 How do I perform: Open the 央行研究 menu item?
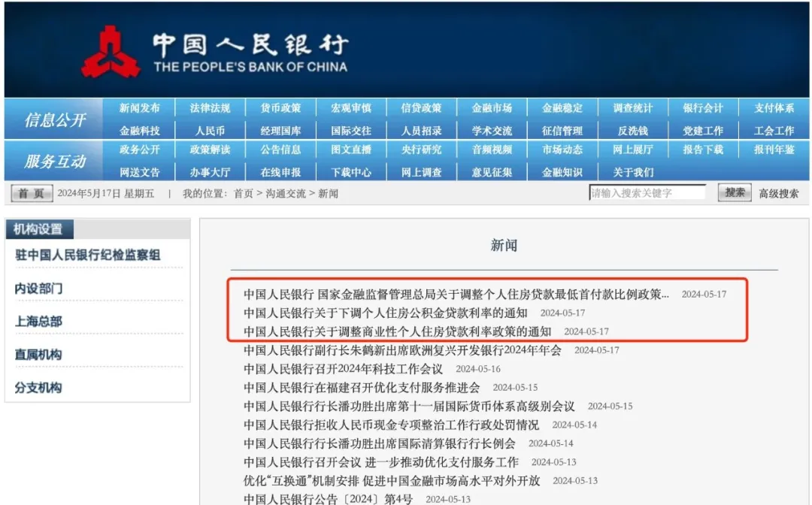click(x=421, y=150)
